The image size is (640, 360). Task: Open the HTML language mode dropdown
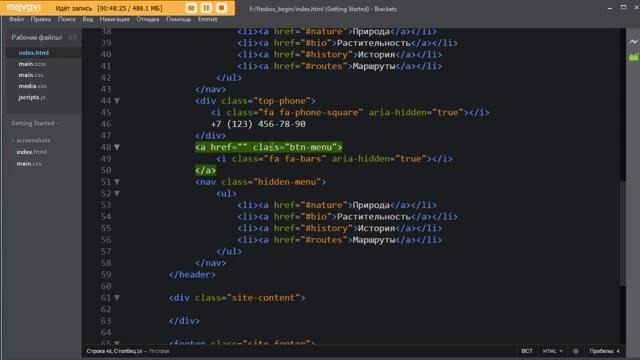552,351
